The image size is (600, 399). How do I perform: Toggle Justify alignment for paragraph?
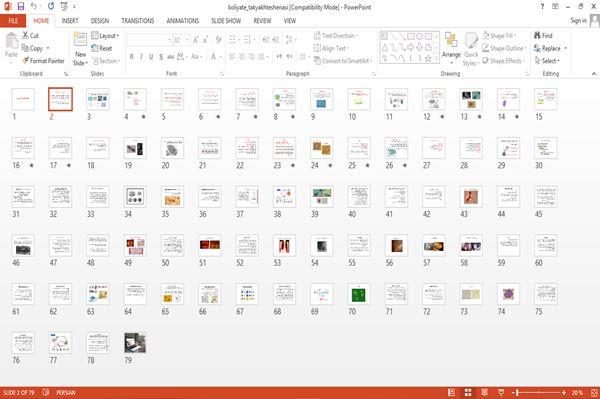coord(261,57)
